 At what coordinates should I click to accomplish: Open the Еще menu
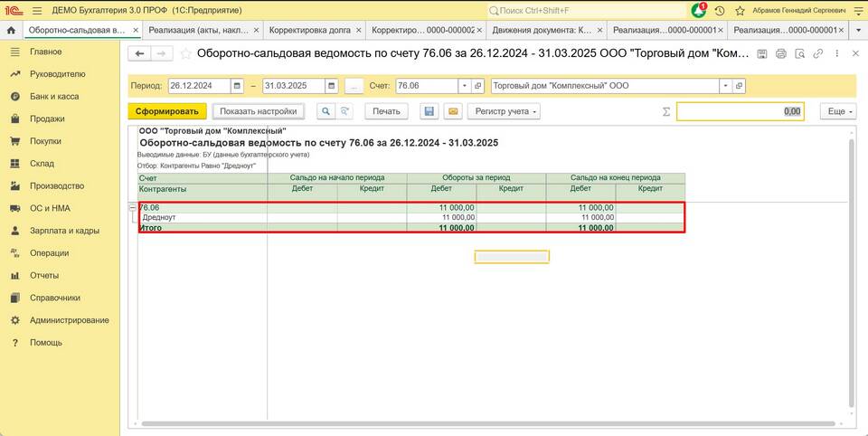coord(836,111)
